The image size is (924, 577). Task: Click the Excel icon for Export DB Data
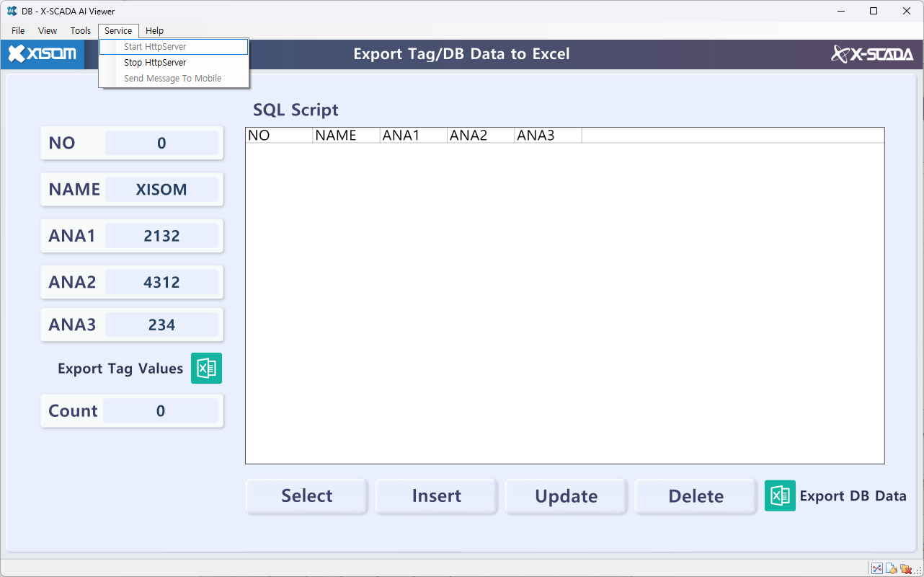[780, 496]
